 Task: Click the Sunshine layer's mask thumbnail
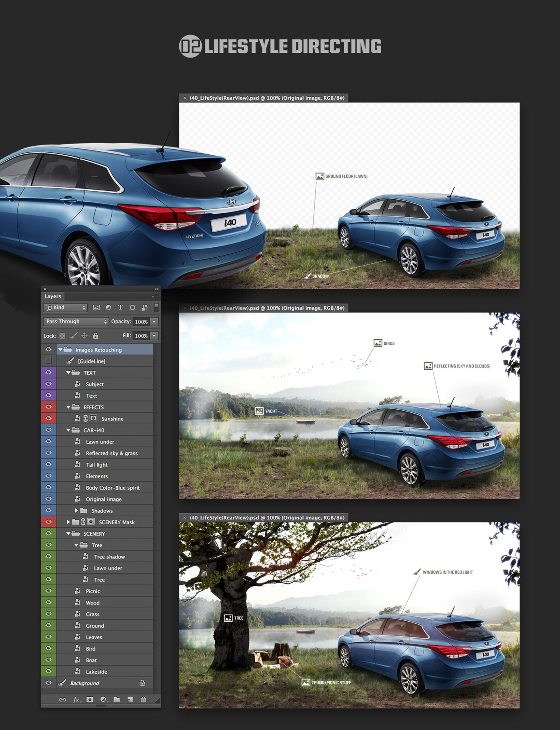point(93,418)
